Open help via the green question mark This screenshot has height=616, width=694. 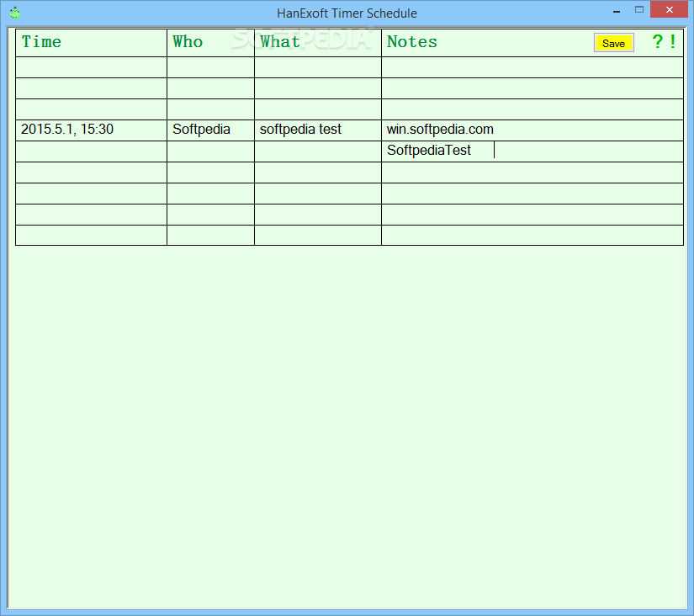coord(657,41)
